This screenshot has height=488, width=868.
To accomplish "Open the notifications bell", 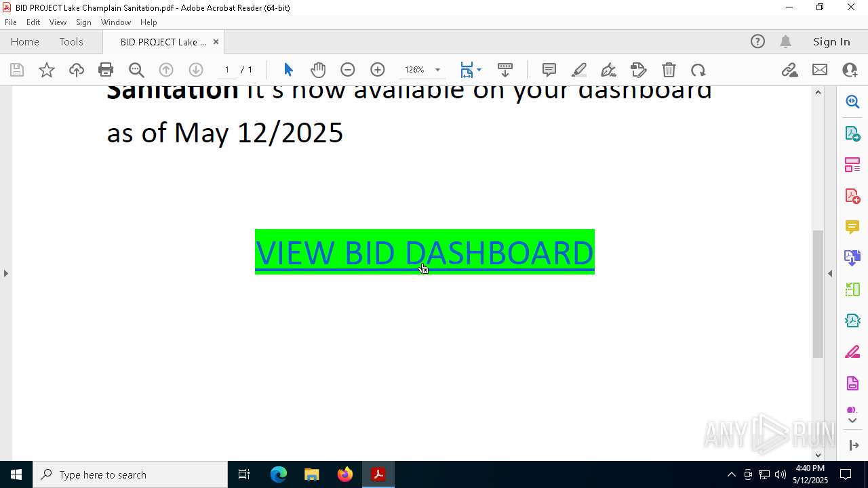I will (786, 41).
